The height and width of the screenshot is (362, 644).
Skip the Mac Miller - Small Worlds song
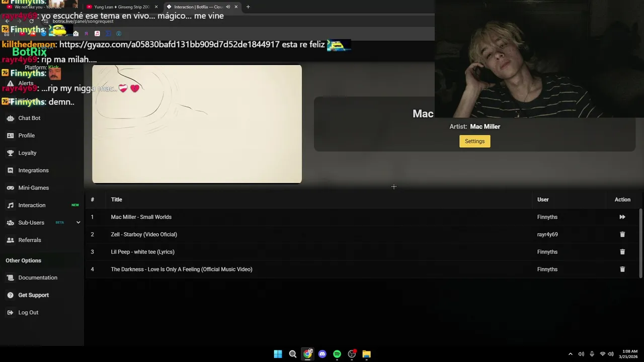coord(622,217)
